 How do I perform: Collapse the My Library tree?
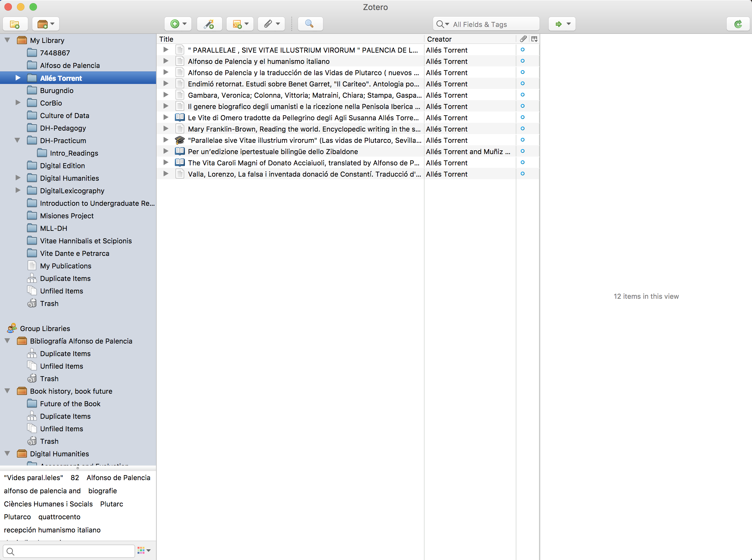pos(7,40)
